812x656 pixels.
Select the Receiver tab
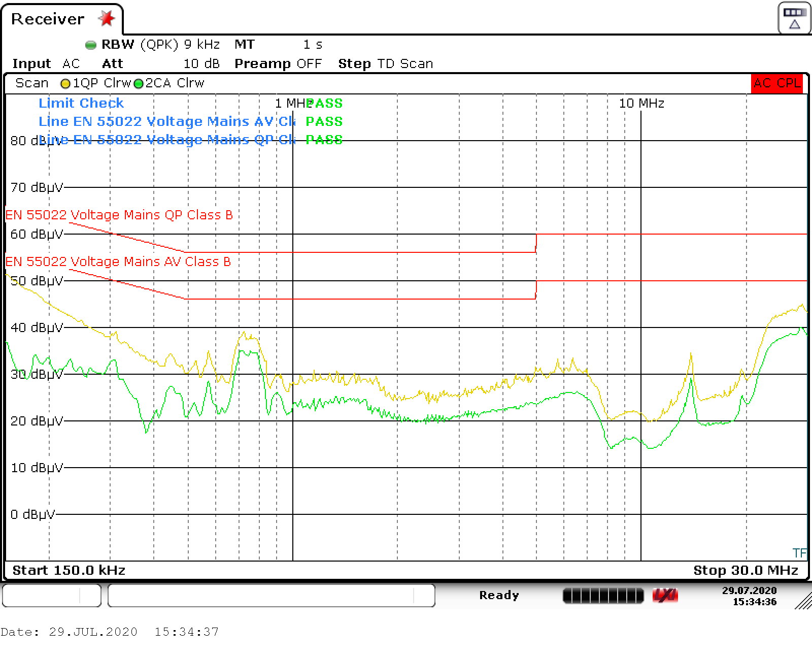tap(61, 19)
